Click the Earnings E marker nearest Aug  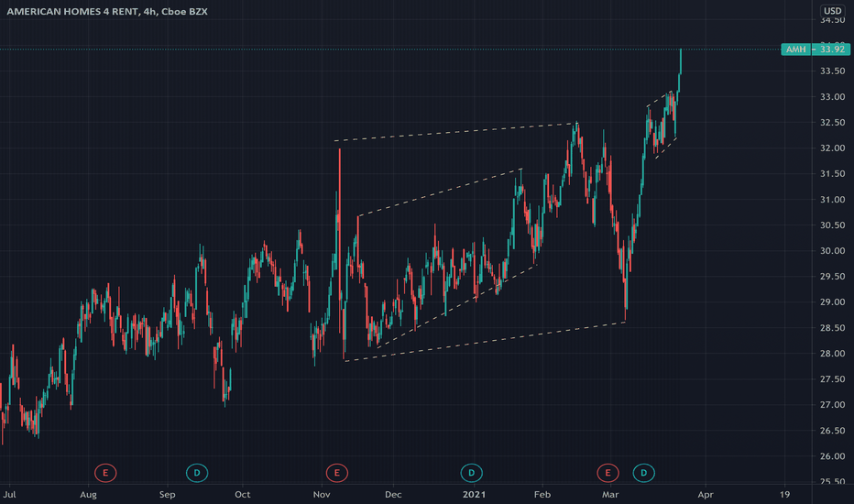(x=105, y=473)
